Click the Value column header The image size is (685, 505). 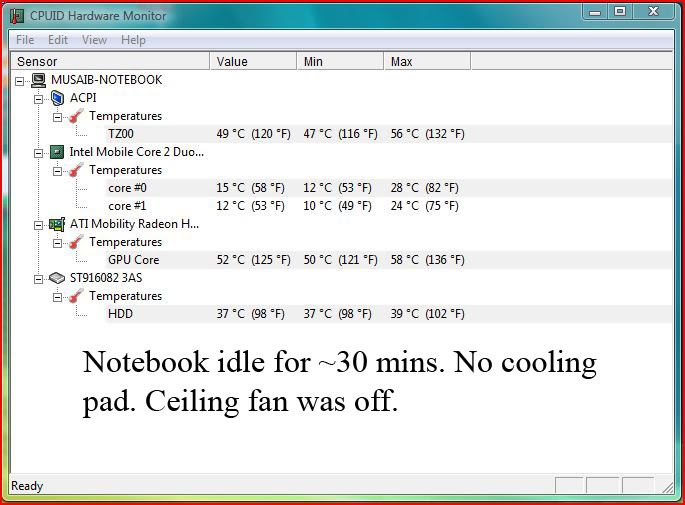pyautogui.click(x=253, y=61)
